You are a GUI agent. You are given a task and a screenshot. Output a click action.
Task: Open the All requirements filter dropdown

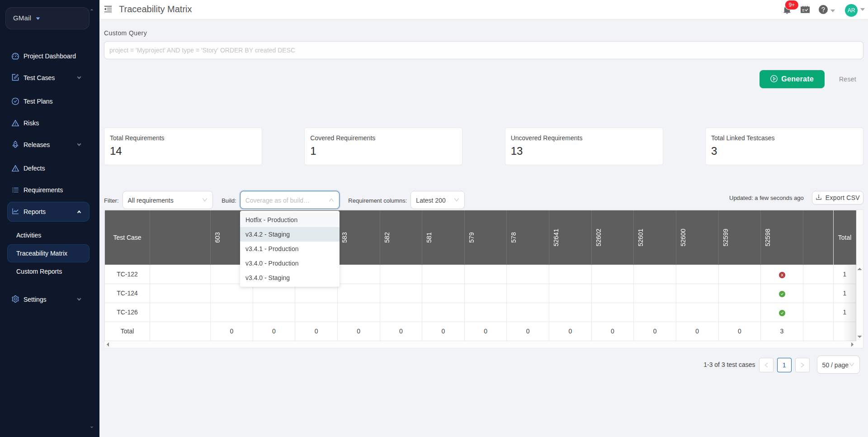pos(167,200)
